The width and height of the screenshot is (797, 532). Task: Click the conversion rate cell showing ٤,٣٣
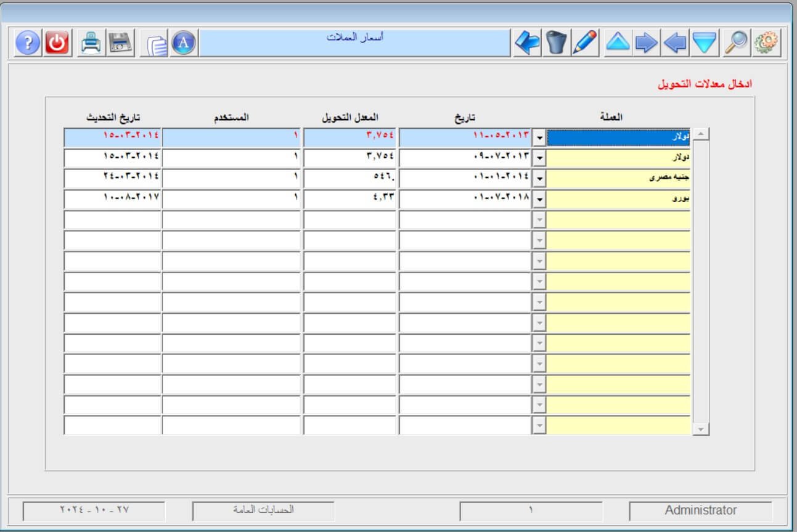coord(350,200)
